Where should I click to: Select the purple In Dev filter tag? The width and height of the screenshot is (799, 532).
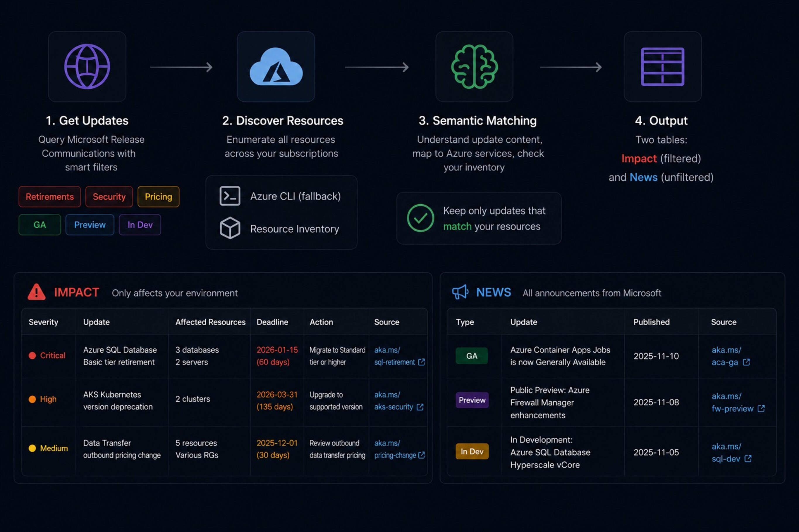[x=140, y=224]
